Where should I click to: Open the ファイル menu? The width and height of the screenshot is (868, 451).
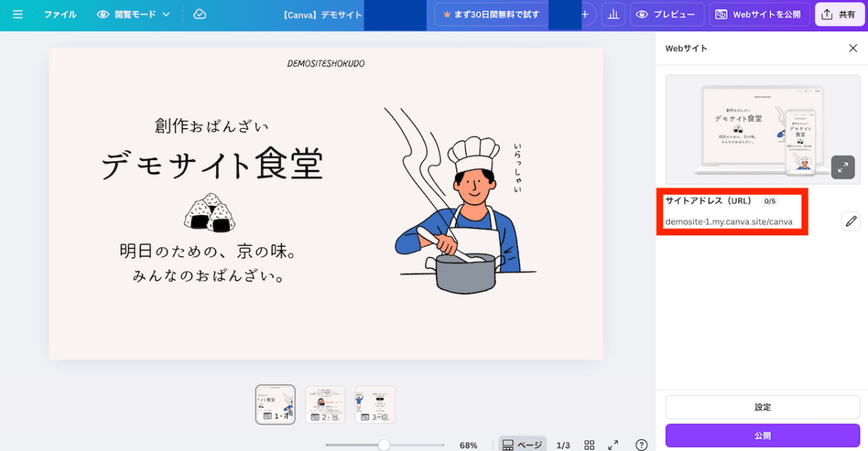coord(60,14)
